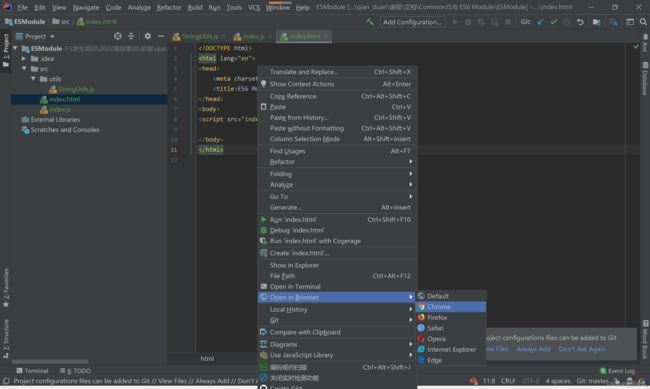Open the Run Anything toolbar window icon
Image resolution: width=650 pixels, height=389 pixels.
(x=630, y=22)
